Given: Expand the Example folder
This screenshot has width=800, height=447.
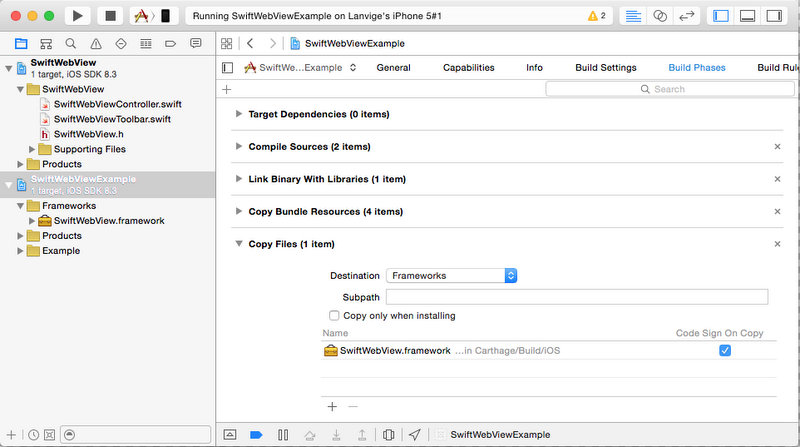Looking at the screenshot, I should pos(20,251).
